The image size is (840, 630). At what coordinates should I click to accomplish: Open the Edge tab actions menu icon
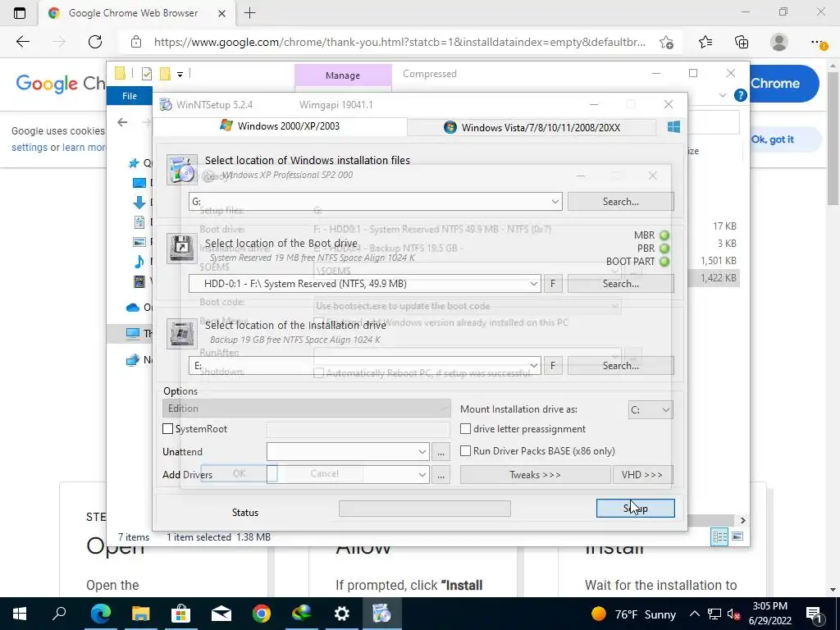pos(20,13)
